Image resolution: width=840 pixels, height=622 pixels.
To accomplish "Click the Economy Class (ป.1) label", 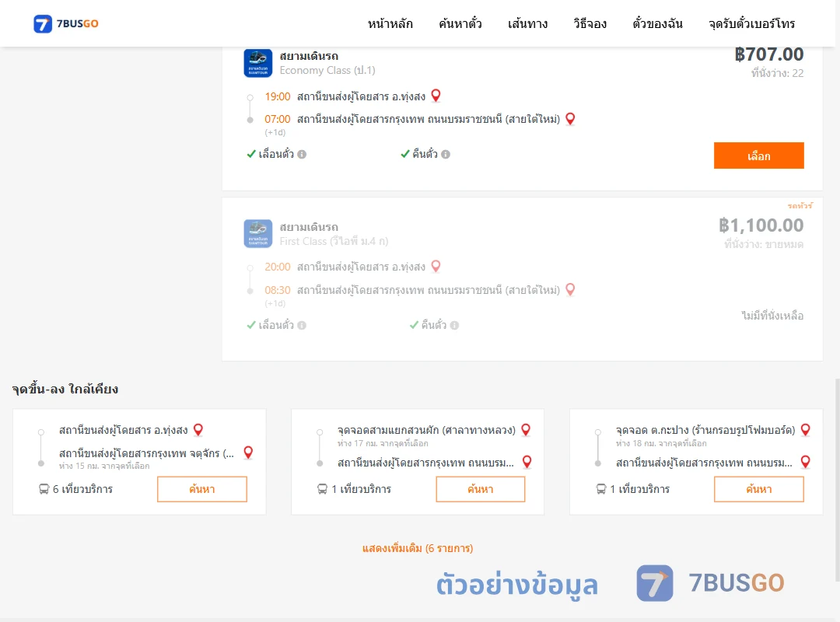I will 327,70.
